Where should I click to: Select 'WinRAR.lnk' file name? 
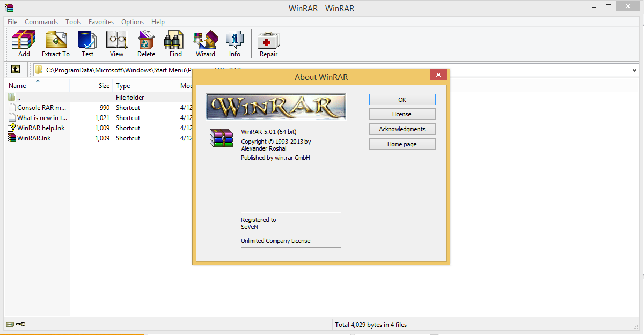(34, 138)
